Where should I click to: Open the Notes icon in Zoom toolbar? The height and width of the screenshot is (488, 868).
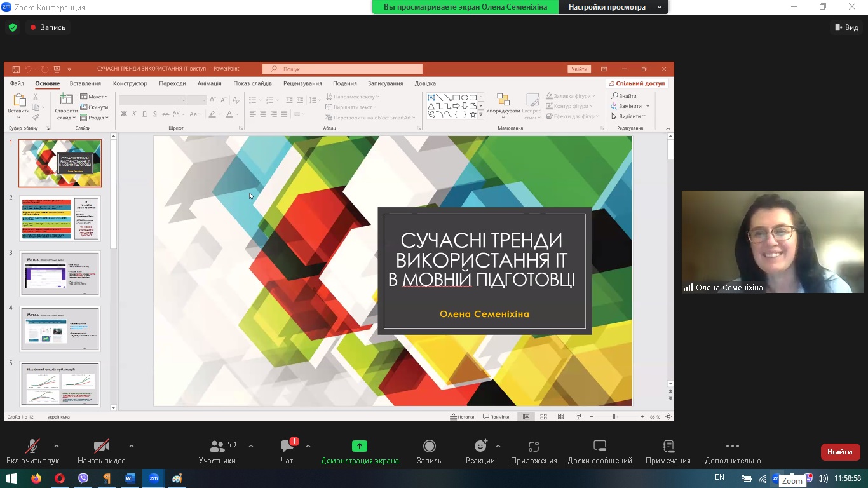[668, 451]
